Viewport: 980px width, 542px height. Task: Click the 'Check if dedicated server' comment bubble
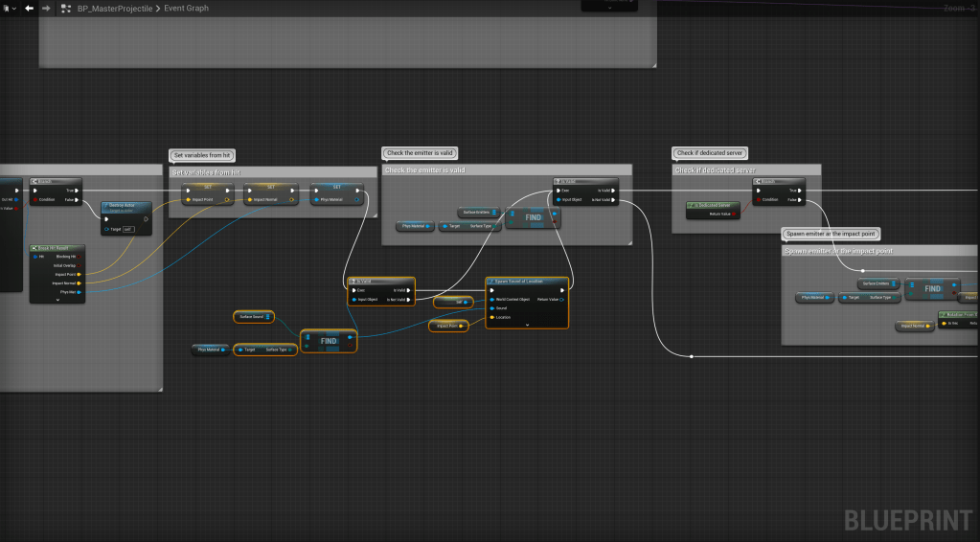pos(710,153)
